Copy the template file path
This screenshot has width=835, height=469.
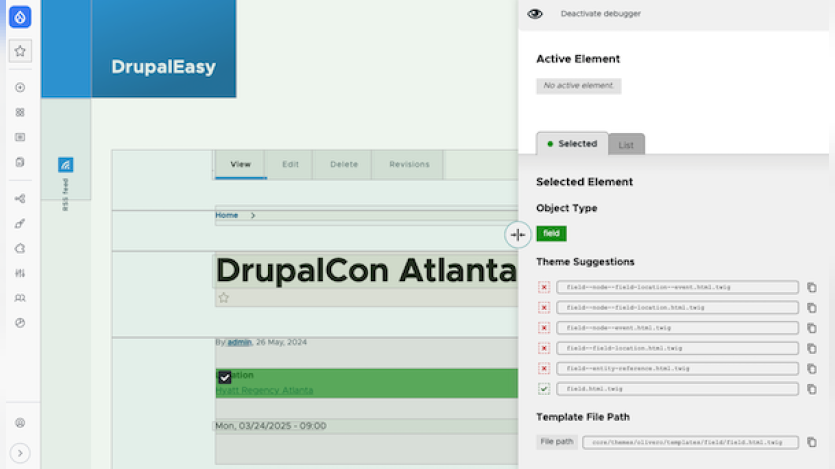[812, 442]
